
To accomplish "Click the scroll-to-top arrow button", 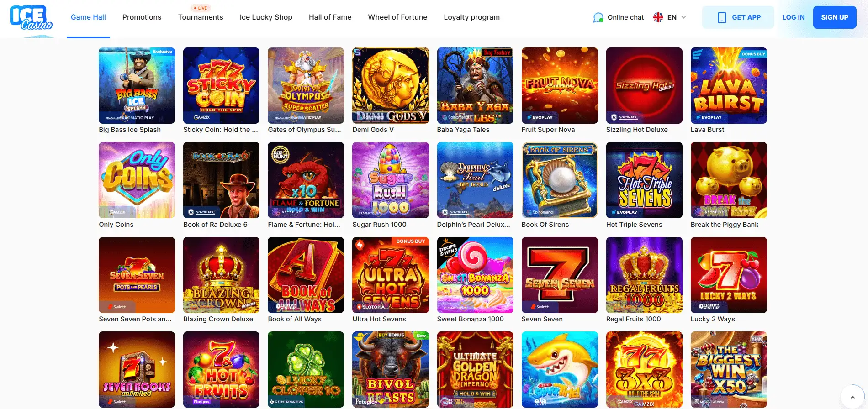I will (852, 397).
